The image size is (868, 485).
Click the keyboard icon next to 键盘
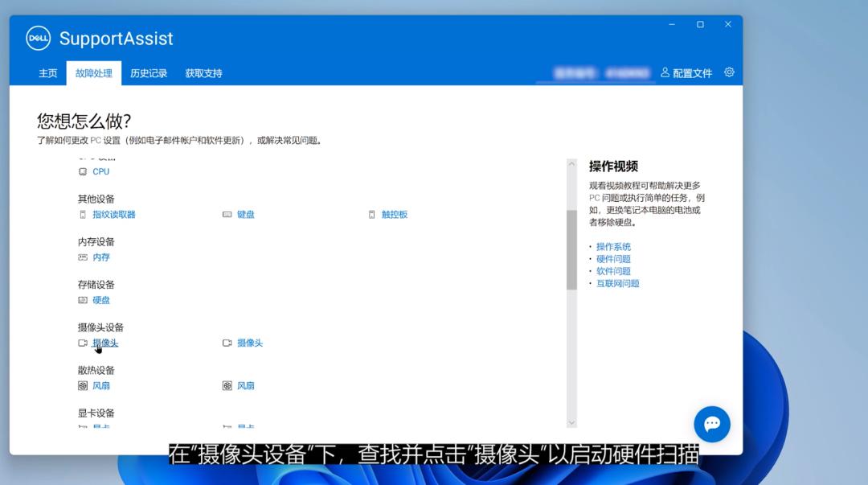tap(228, 214)
